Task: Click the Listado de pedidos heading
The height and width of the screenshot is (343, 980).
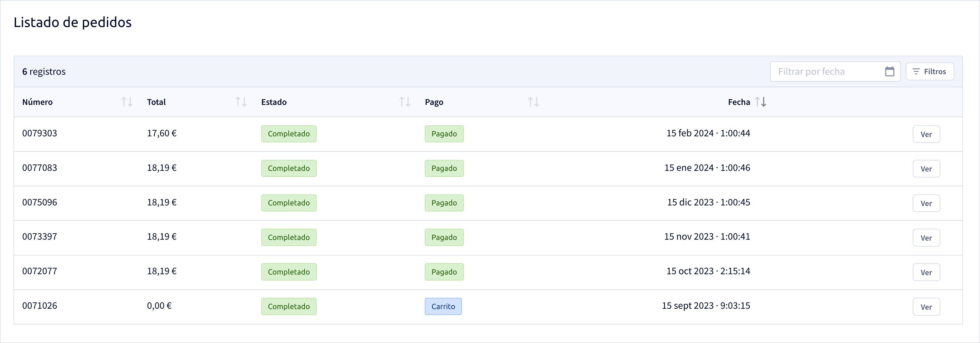Action: (x=73, y=22)
